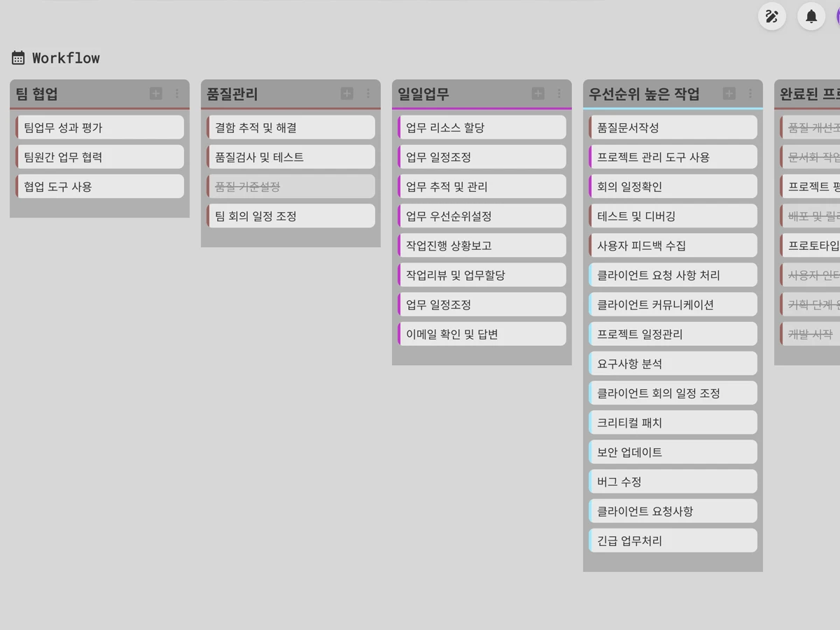Open the 클라이언트 커뮤니케이션 card
The width and height of the screenshot is (840, 630).
(673, 304)
